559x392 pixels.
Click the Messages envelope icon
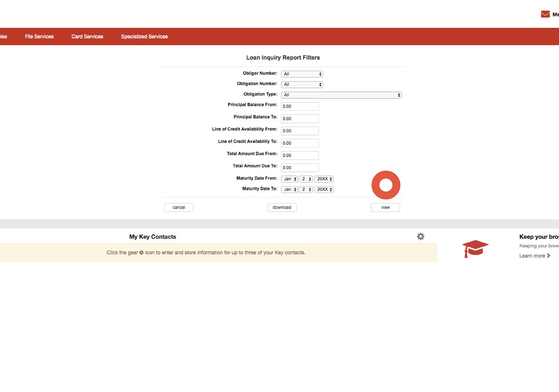tap(545, 14)
